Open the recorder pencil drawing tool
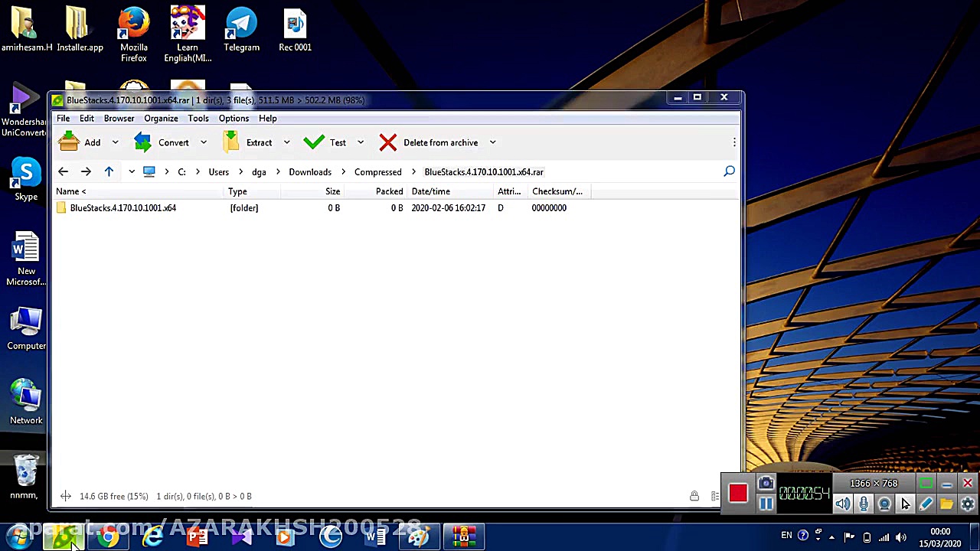Image resolution: width=980 pixels, height=551 pixels. click(x=926, y=504)
